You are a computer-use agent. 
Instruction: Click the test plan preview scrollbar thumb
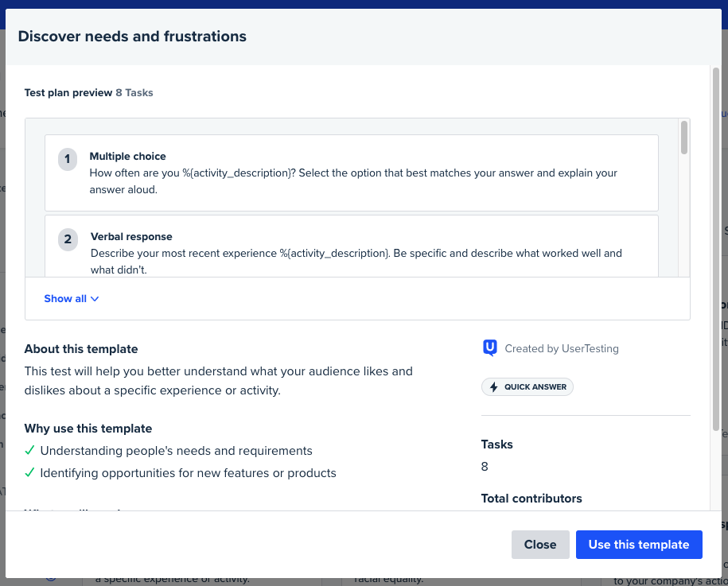pyautogui.click(x=684, y=138)
